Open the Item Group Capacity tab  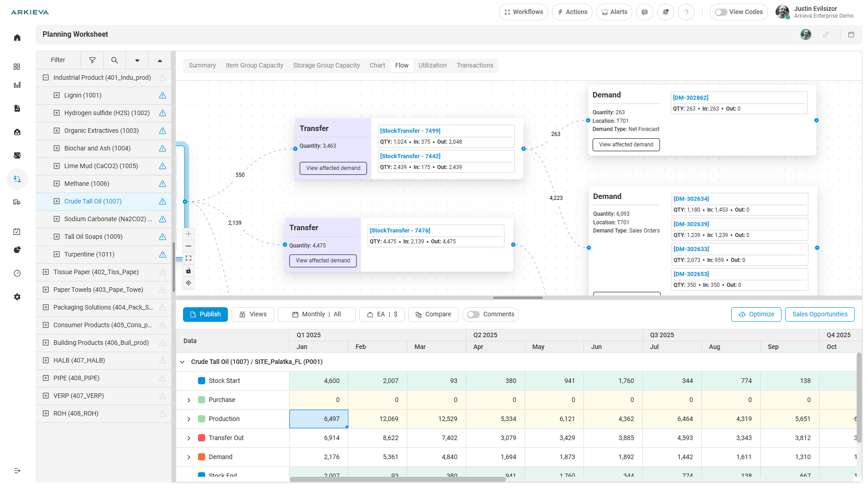254,66
